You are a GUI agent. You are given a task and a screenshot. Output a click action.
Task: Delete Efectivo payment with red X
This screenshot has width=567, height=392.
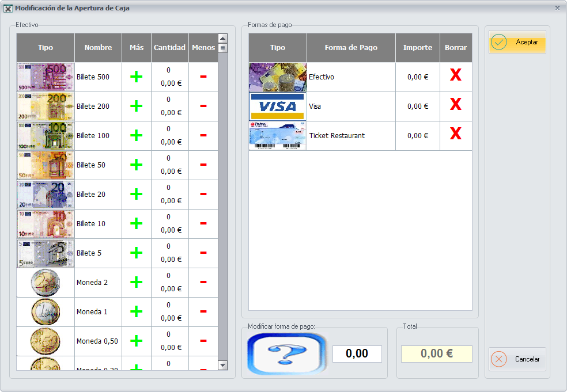coord(455,77)
